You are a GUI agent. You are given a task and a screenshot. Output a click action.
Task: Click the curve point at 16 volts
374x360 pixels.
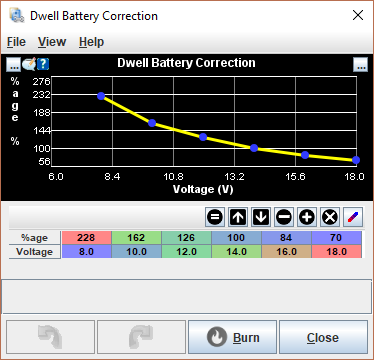point(305,155)
